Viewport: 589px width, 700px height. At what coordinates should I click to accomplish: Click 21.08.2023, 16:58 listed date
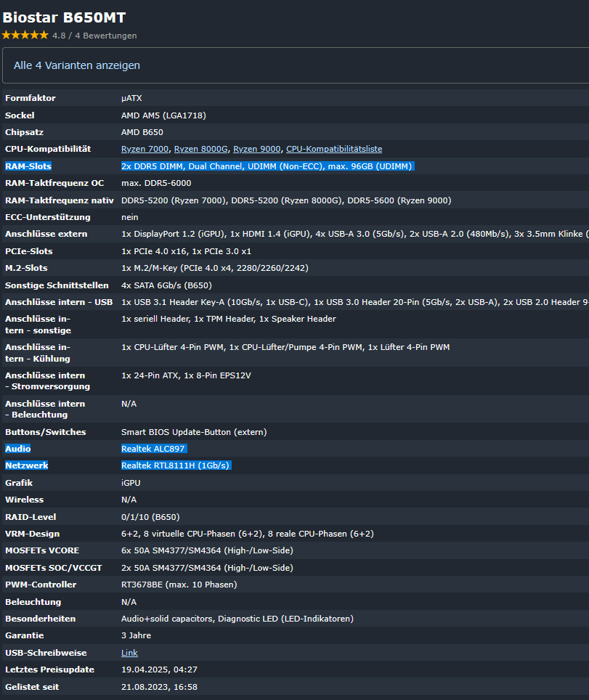point(160,687)
